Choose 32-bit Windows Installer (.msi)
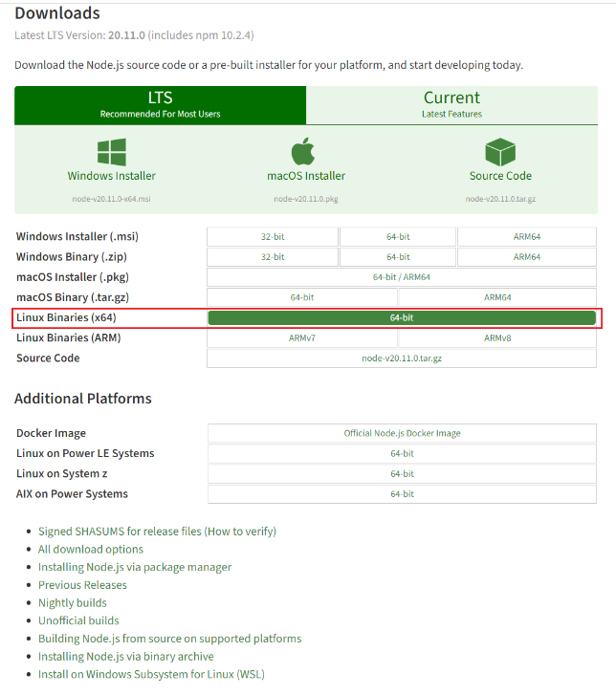The height and width of the screenshot is (695, 616). click(x=273, y=237)
